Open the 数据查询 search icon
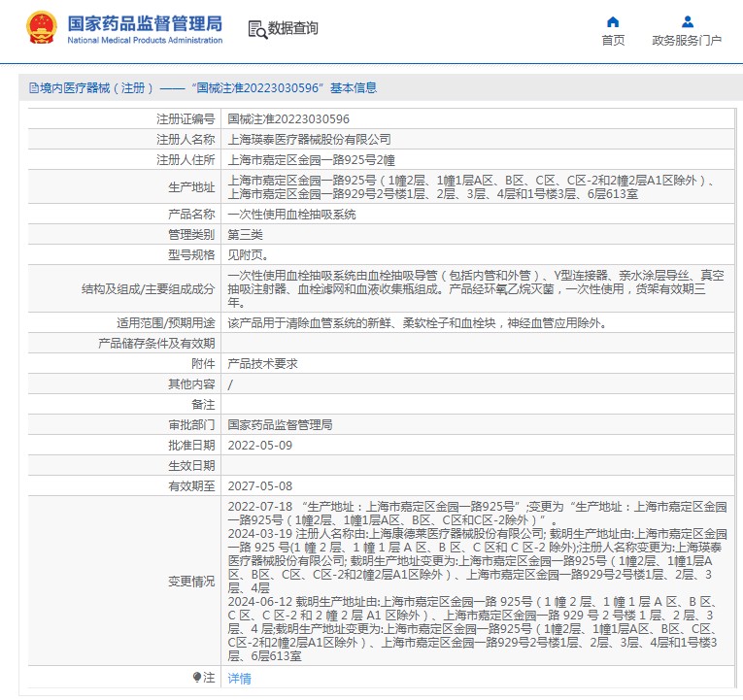 [x=257, y=29]
